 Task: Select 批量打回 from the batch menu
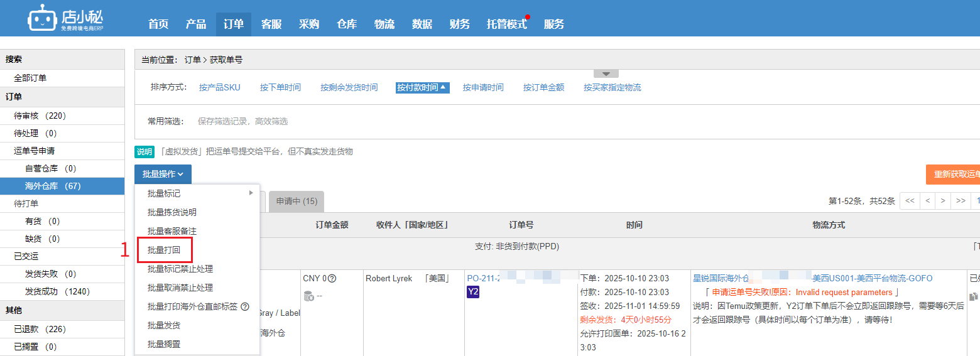163,250
